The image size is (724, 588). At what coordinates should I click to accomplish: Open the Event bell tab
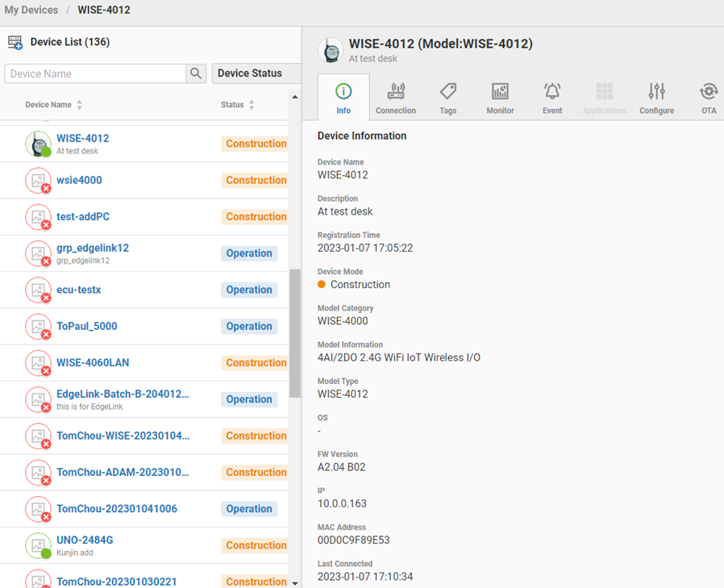(x=552, y=98)
